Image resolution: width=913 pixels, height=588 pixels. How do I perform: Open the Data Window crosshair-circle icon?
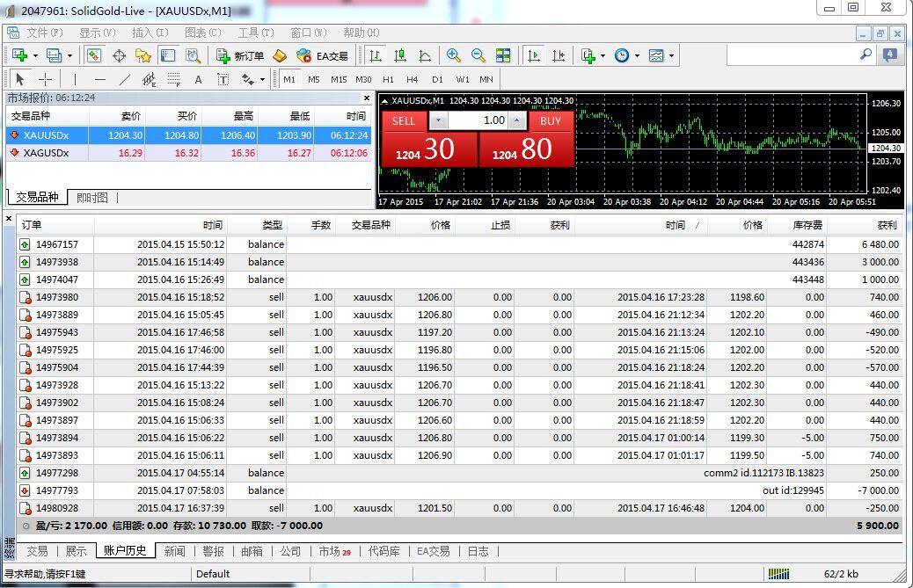[119, 55]
